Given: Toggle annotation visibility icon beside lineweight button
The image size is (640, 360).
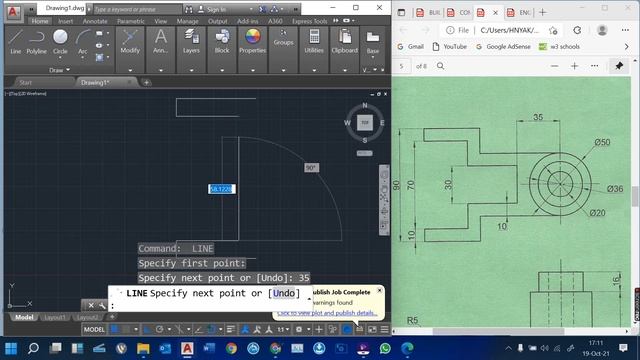Looking at the screenshot, I should [x=245, y=329].
